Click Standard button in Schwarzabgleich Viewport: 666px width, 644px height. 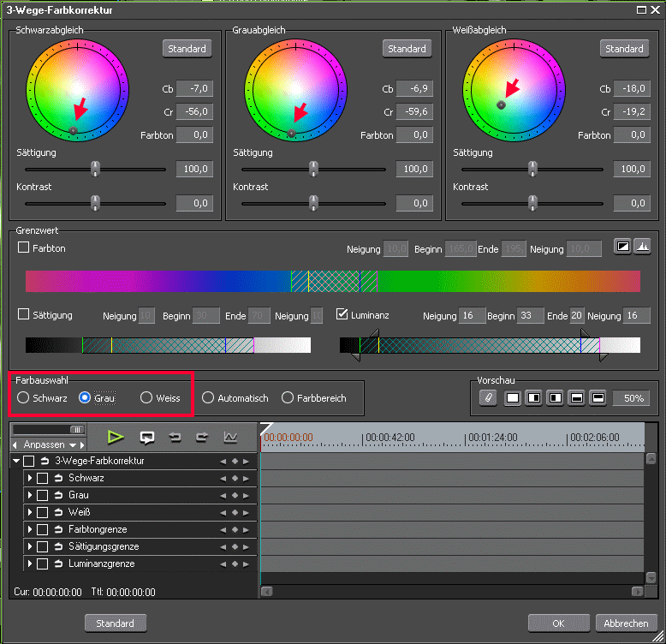187,49
